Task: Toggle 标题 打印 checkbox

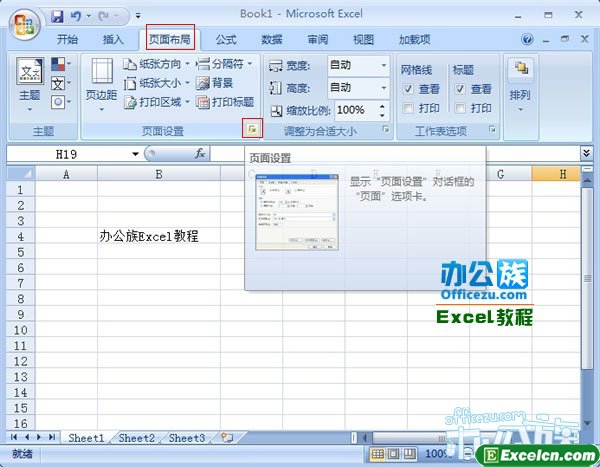Action: (x=460, y=108)
